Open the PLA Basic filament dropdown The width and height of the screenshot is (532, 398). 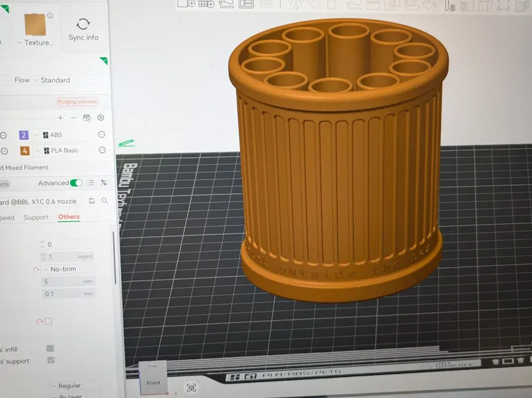[x=65, y=150]
